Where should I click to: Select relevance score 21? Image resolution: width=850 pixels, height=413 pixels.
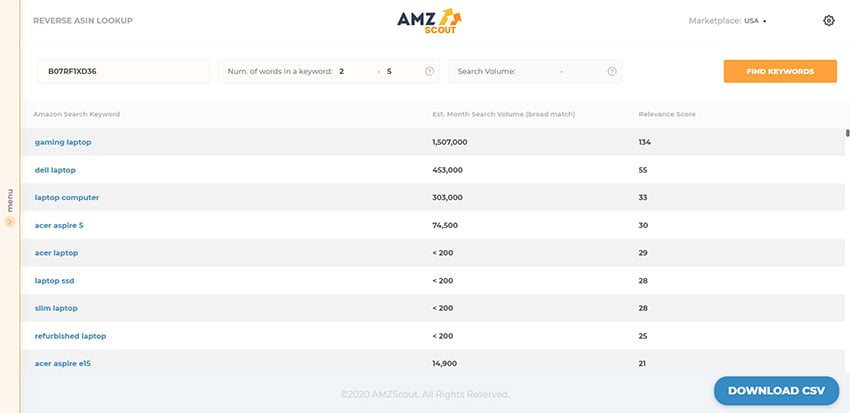(x=642, y=364)
